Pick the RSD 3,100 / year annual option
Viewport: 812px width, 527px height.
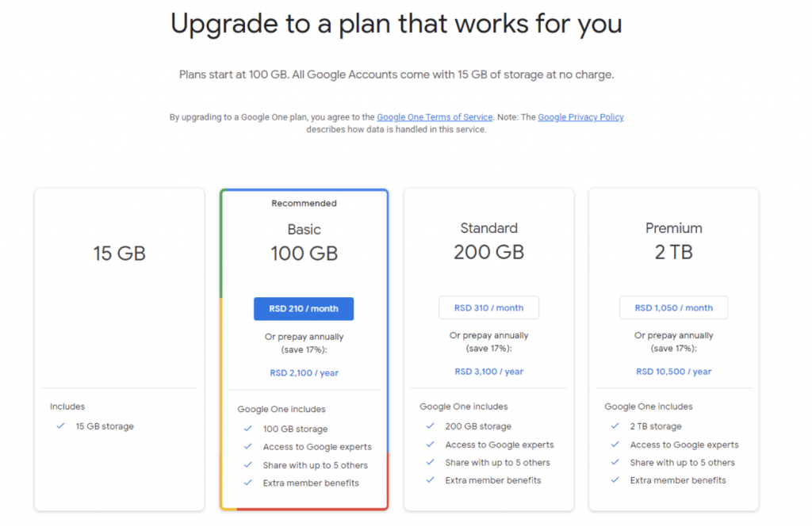tap(488, 372)
